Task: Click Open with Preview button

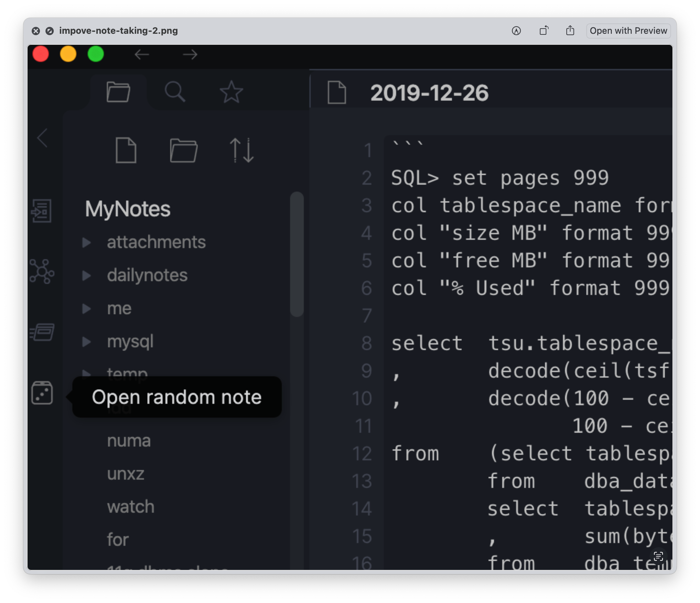Action: point(628,31)
